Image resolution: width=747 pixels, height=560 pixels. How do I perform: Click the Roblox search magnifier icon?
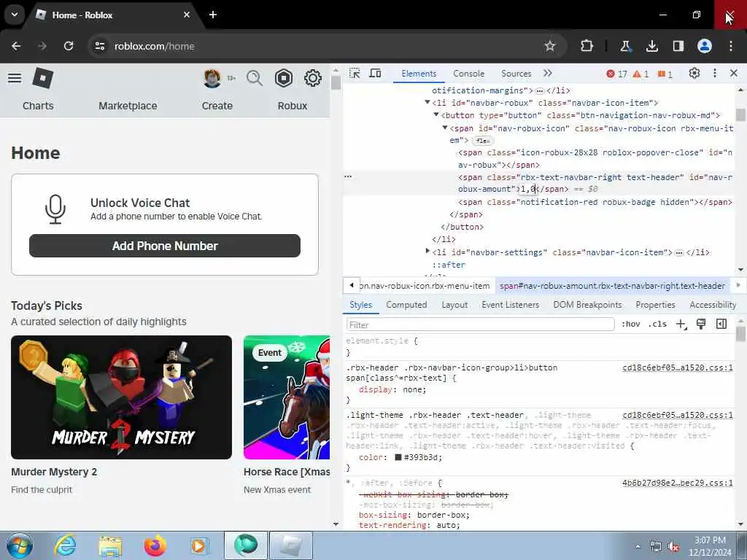click(255, 78)
